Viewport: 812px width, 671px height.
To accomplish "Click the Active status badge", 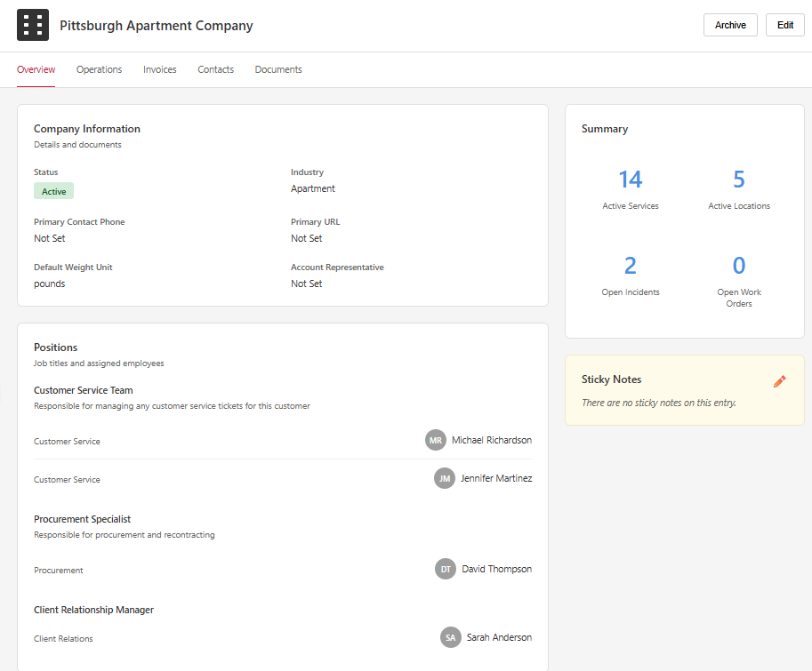I will [x=54, y=191].
